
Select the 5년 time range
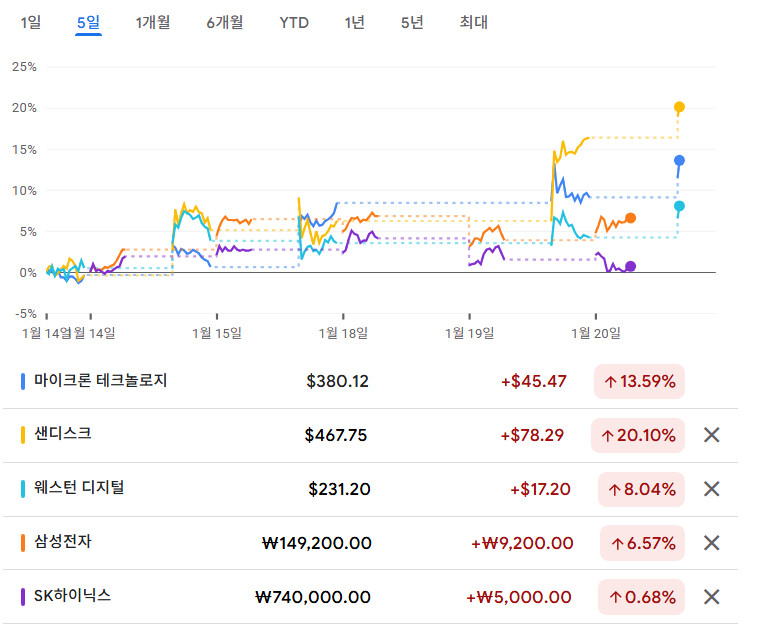412,22
